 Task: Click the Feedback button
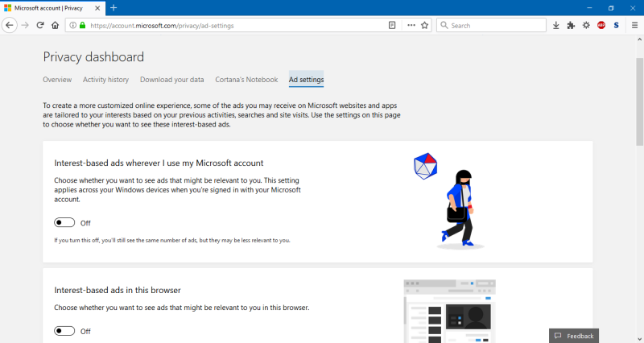click(x=574, y=336)
